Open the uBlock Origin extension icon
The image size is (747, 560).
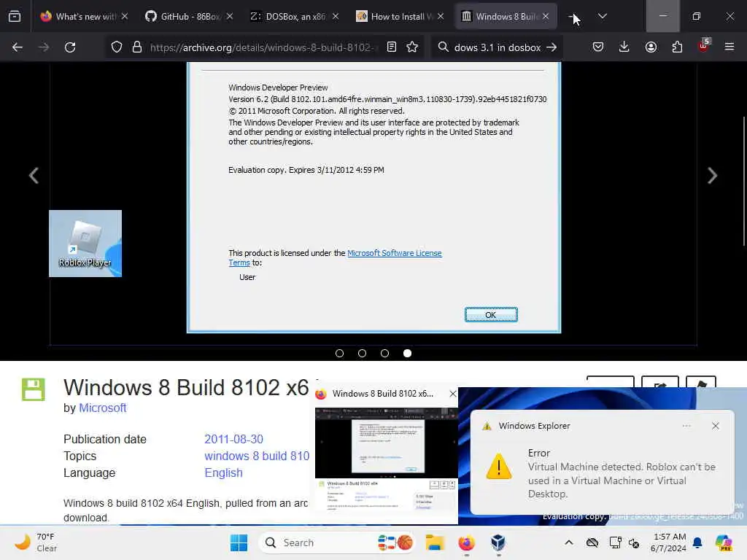pos(704,46)
